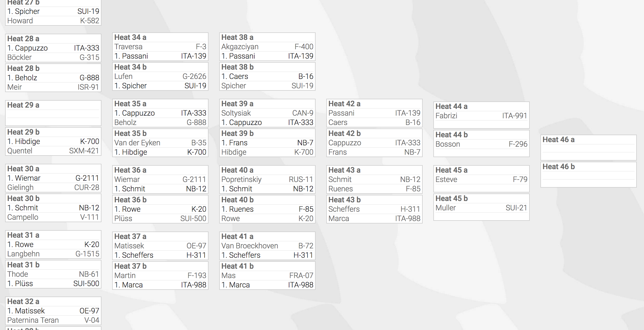Click Scheffers H-311 in Heat 43 b
The height and width of the screenshot is (330, 644).
pos(374,209)
